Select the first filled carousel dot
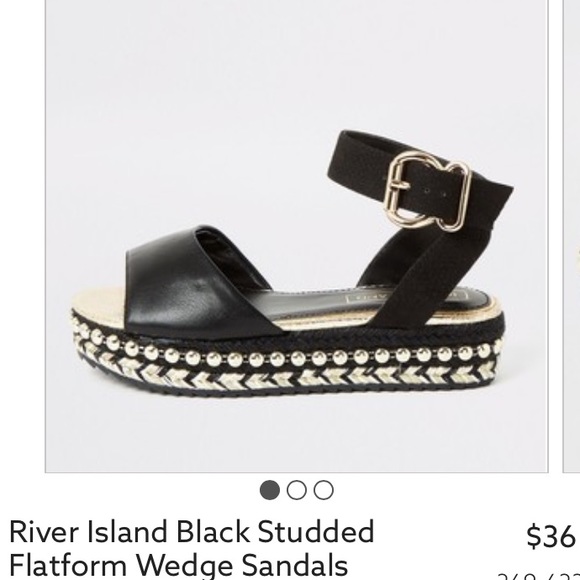This screenshot has width=580, height=580. [270, 490]
